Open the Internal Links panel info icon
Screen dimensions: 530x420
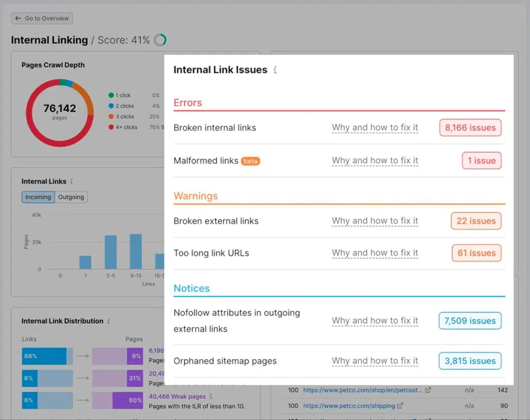(x=72, y=182)
